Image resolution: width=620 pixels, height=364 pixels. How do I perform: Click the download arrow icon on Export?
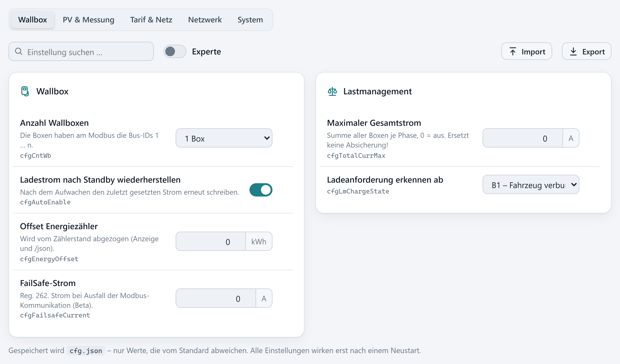point(573,51)
